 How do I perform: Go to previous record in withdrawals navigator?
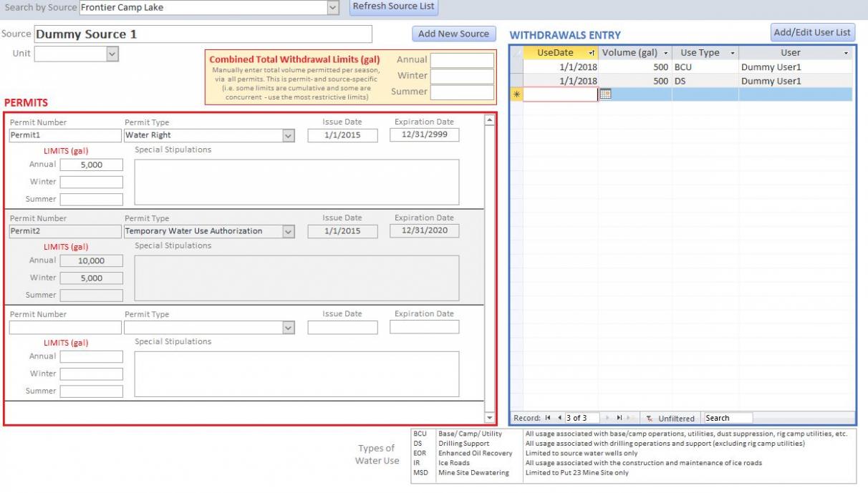559,418
